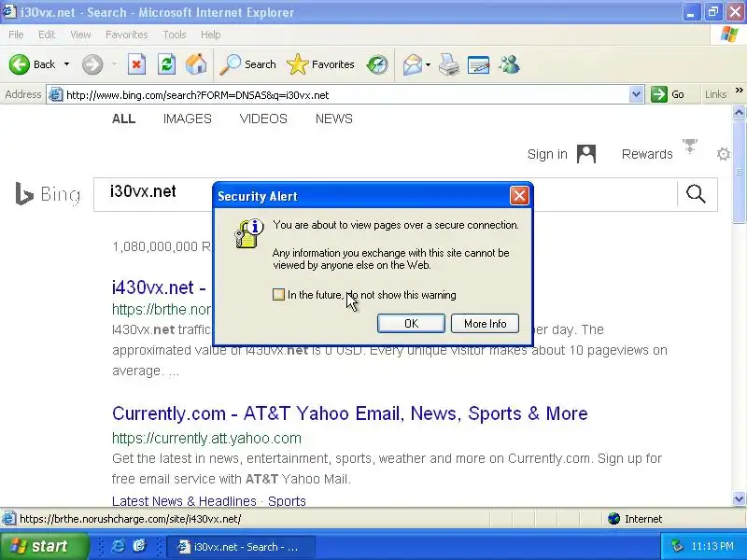Viewport: 747px width, 560px height.
Task: Go to Home page icon
Action: (196, 64)
